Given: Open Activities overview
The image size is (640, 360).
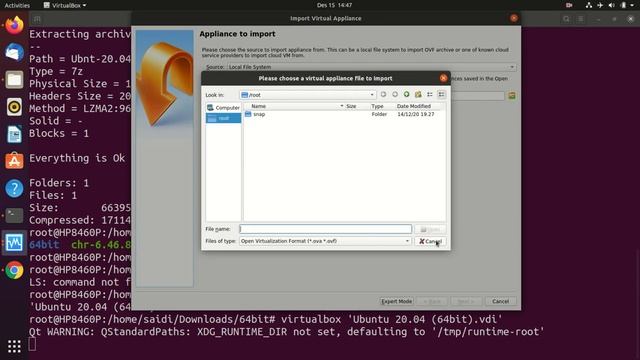Looking at the screenshot, I should click(x=17, y=5).
